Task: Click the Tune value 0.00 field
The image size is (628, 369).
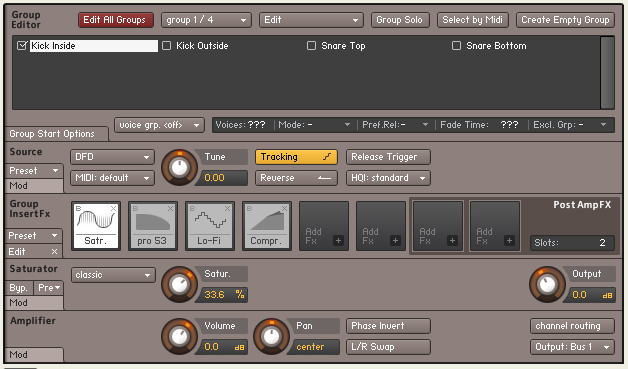Action: (x=223, y=178)
